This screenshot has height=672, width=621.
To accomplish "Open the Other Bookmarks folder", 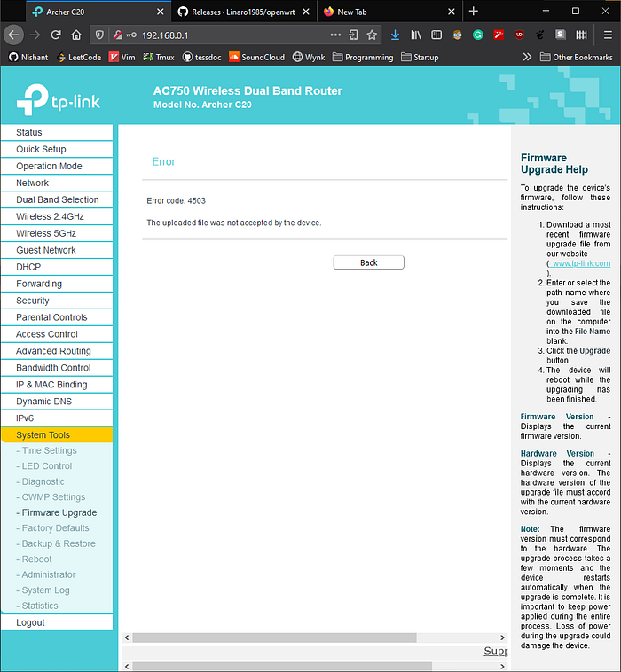I will (x=576, y=57).
